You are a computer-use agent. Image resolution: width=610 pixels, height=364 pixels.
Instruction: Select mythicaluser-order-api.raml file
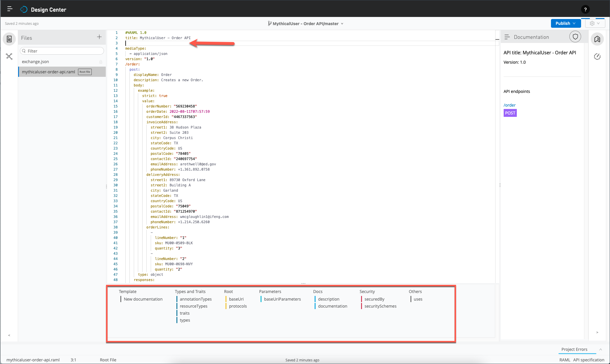point(62,72)
